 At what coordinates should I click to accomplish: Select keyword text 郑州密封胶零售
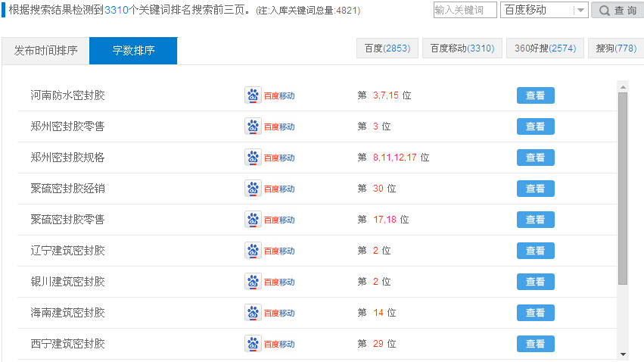click(x=68, y=126)
